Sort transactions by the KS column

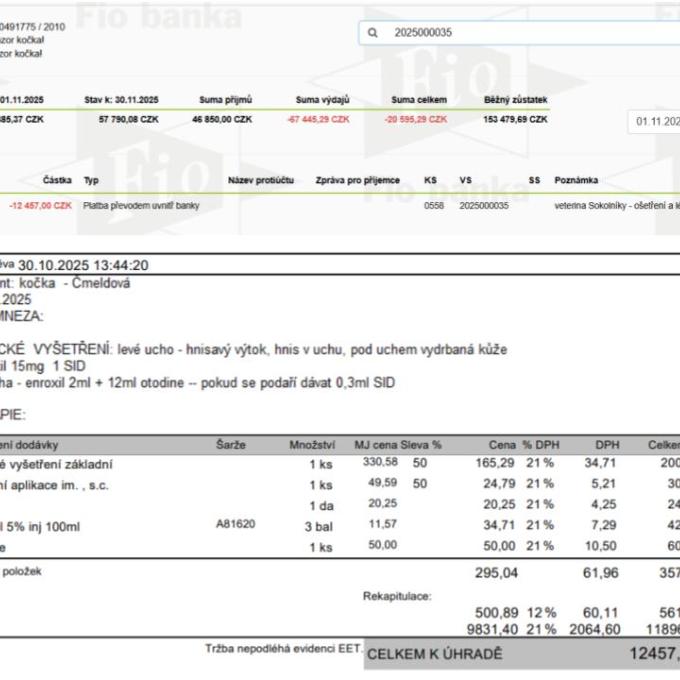click(430, 180)
